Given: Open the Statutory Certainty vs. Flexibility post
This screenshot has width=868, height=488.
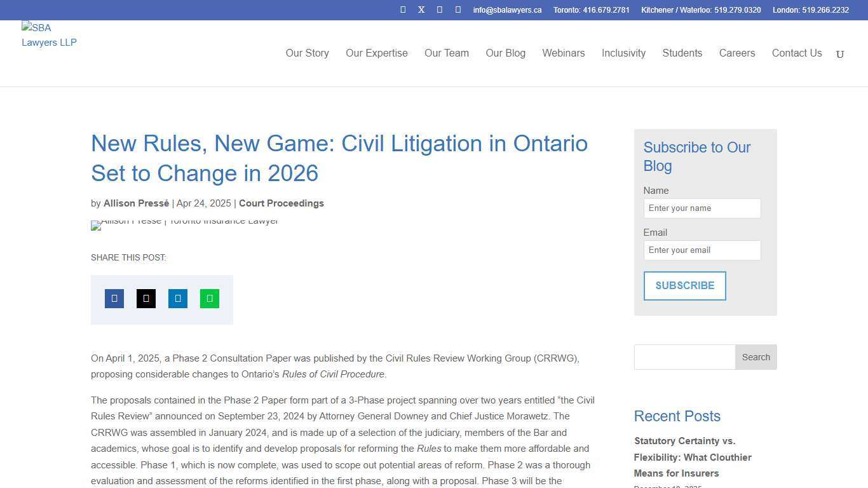Looking at the screenshot, I should [693, 457].
